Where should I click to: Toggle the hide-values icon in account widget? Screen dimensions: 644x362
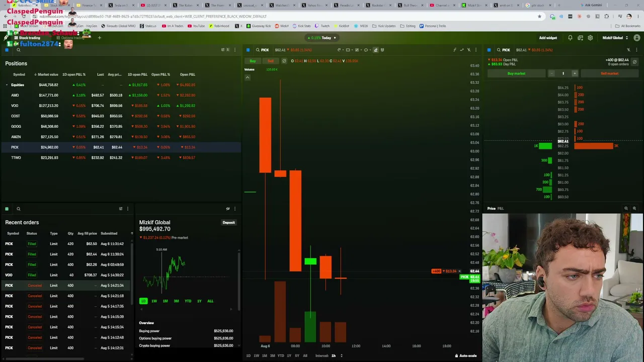pos(227,209)
